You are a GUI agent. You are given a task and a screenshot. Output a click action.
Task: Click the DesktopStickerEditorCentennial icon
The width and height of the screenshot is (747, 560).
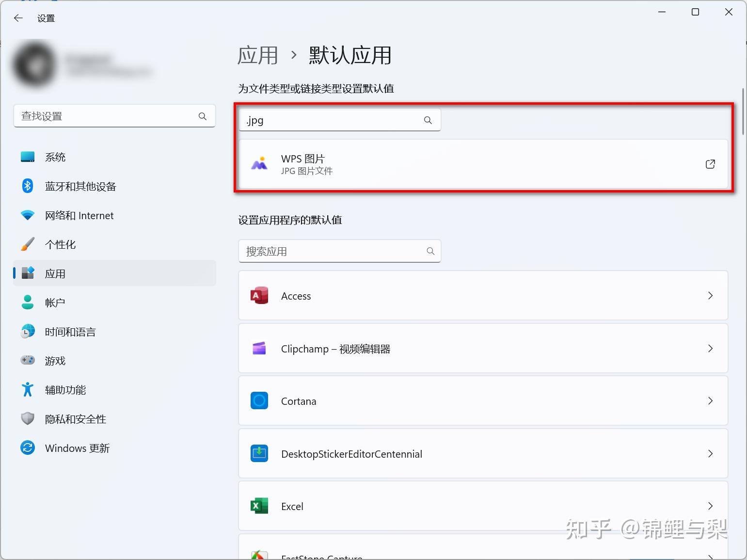(x=259, y=454)
